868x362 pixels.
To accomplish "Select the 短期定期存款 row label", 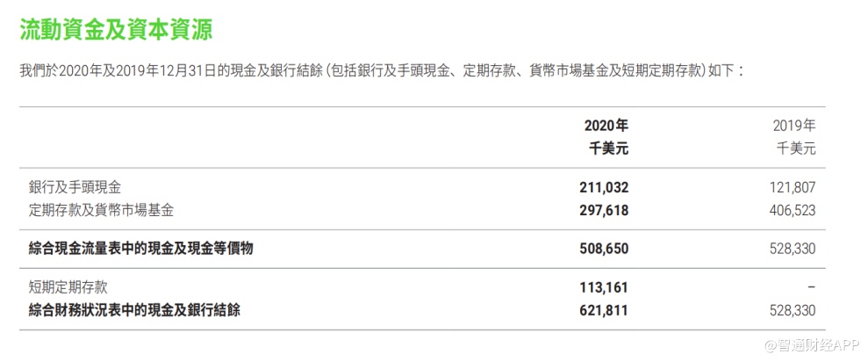I will click(x=68, y=287).
